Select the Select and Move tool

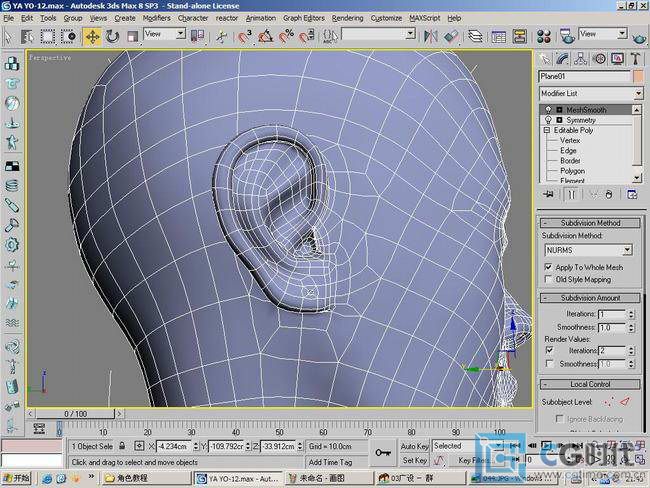(92, 36)
